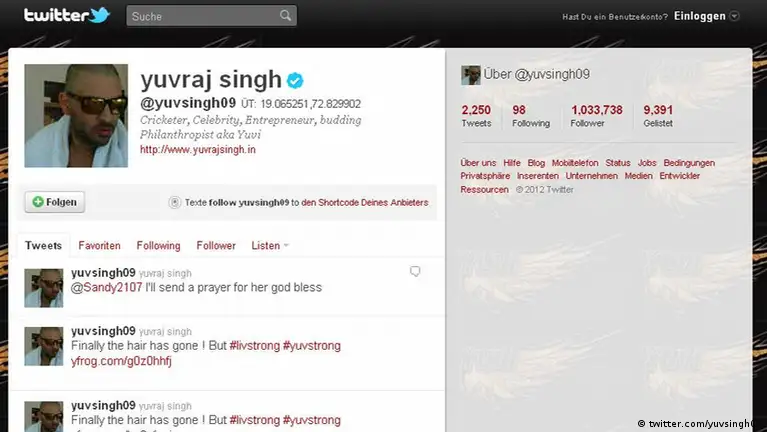Click the reply bubble icon on first tweet
Viewport: 767px width, 432px height.
click(415, 272)
